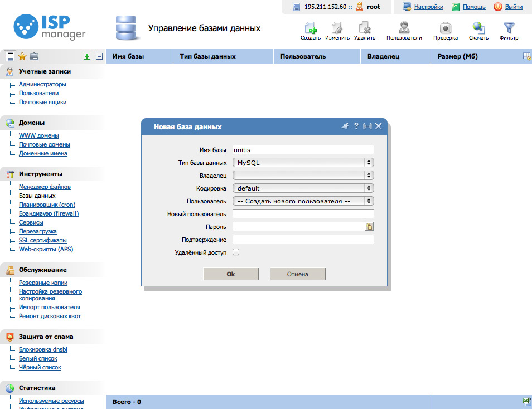
Task: Run Проверка (check) from the toolbar
Action: click(x=445, y=30)
